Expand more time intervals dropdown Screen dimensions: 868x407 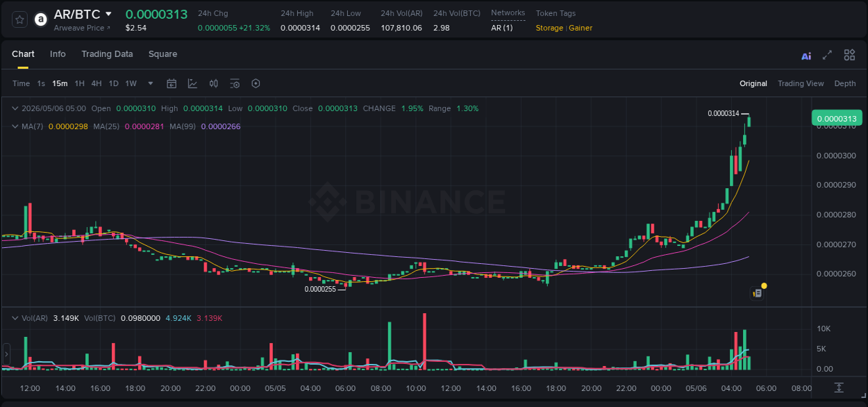pyautogui.click(x=151, y=83)
